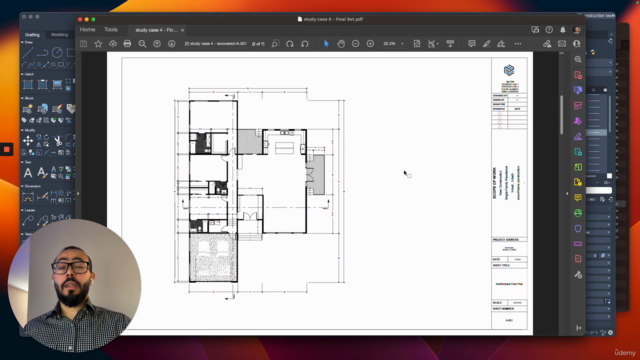Viewport: 640px width, 360px height.
Task: Rotate the page clockwise
Action: (x=290, y=44)
